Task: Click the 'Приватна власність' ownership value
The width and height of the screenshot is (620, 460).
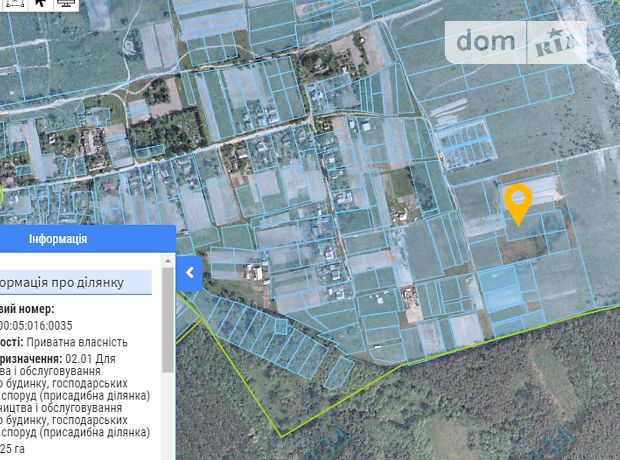Action: (77, 342)
